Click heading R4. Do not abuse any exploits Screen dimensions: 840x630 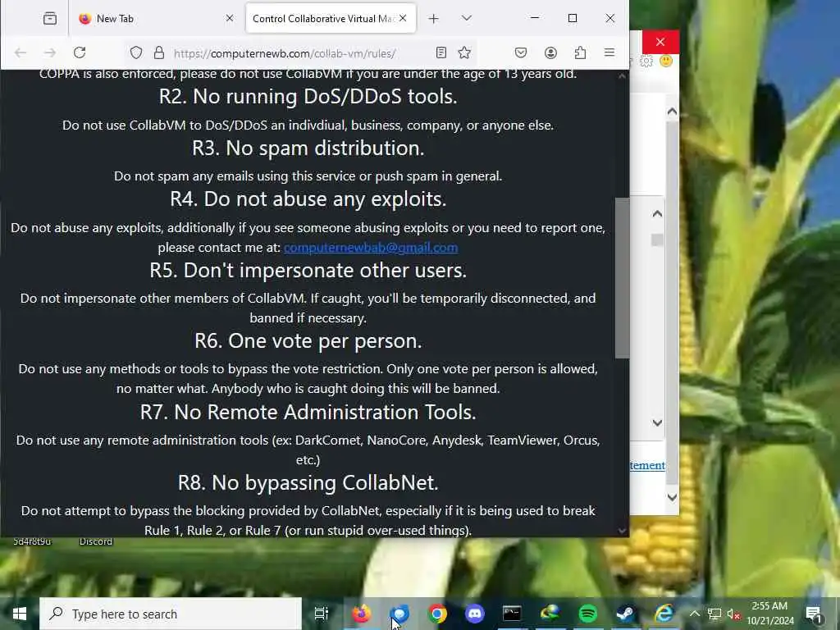308,199
